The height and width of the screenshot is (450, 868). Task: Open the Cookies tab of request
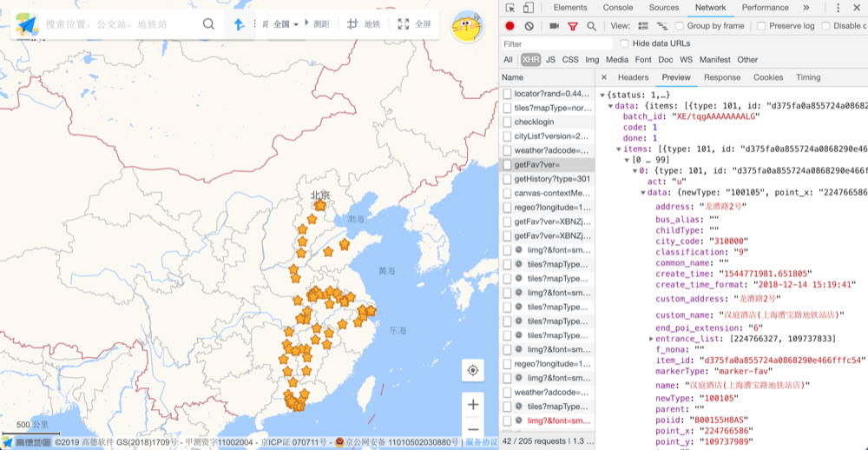pos(768,77)
